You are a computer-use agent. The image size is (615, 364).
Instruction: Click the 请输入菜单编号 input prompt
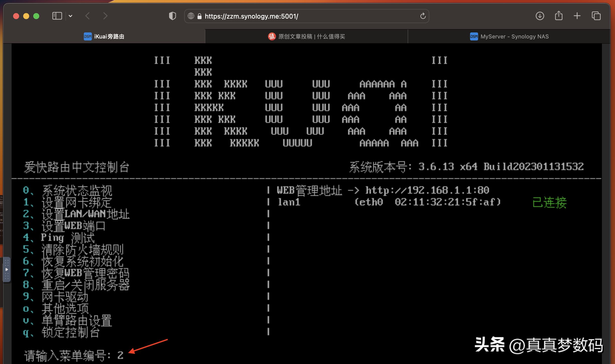pos(73,356)
